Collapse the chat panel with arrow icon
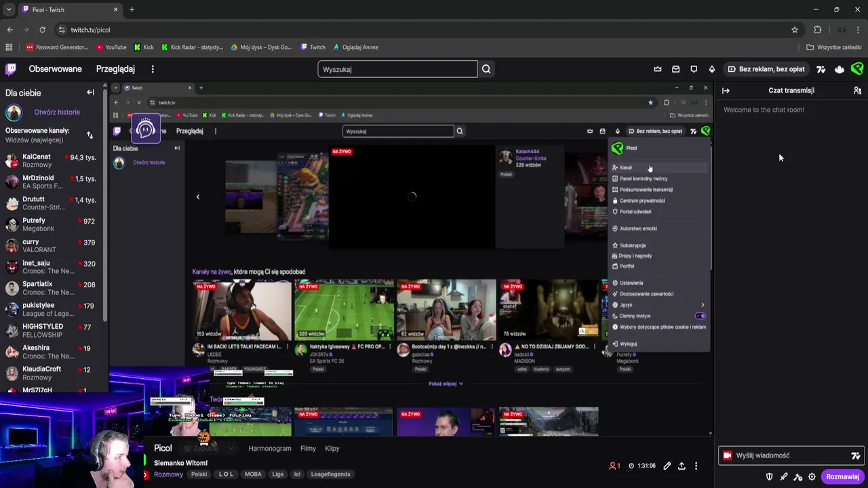The height and width of the screenshot is (488, 868). tap(726, 90)
